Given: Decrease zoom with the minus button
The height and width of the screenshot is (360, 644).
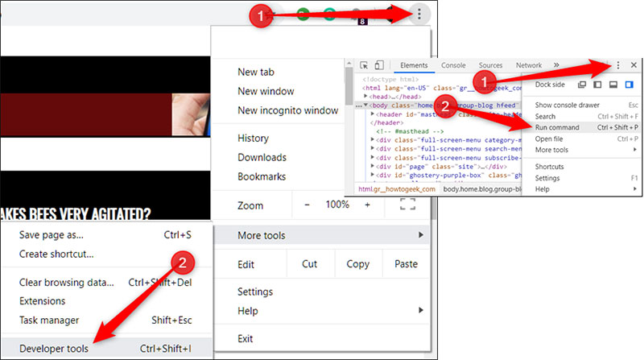Looking at the screenshot, I should 306,205.
